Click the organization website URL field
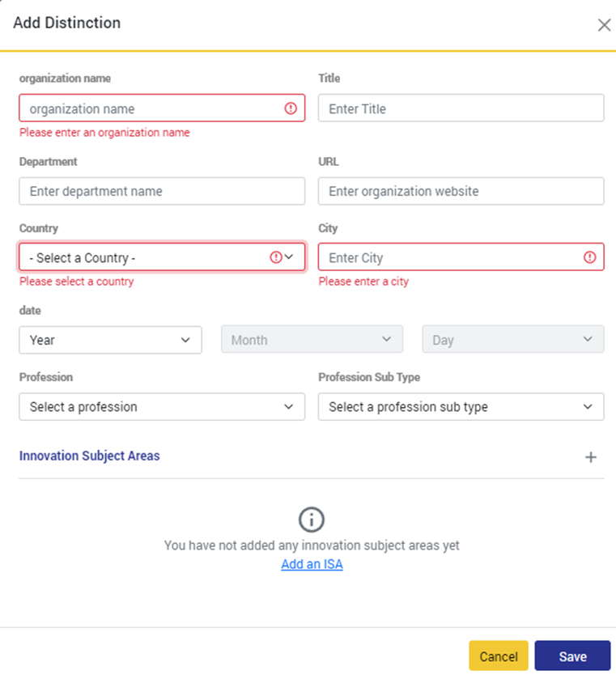616x679 pixels. pos(461,191)
